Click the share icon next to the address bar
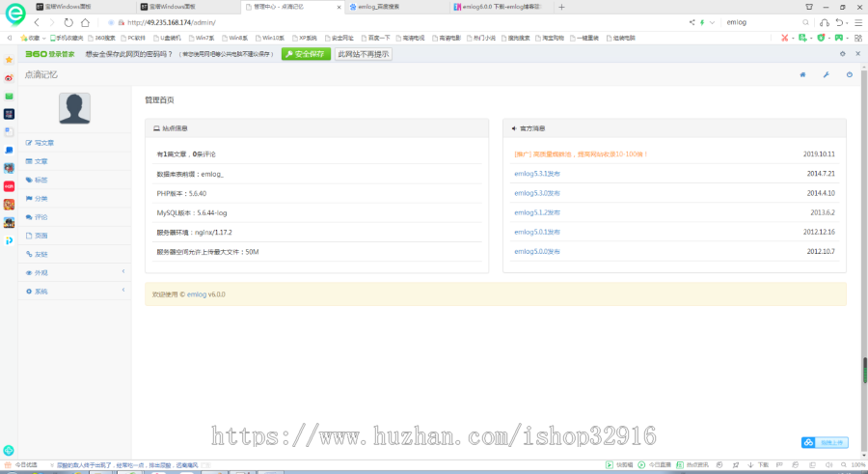 (692, 22)
